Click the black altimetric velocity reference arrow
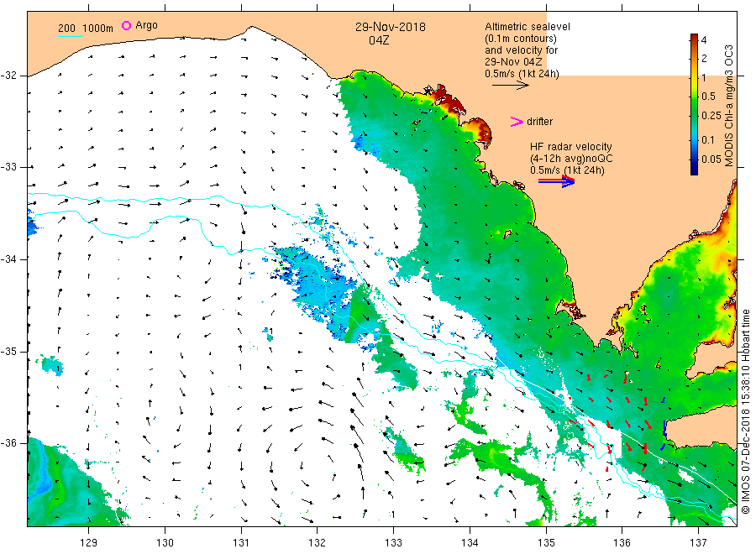 click(x=510, y=86)
